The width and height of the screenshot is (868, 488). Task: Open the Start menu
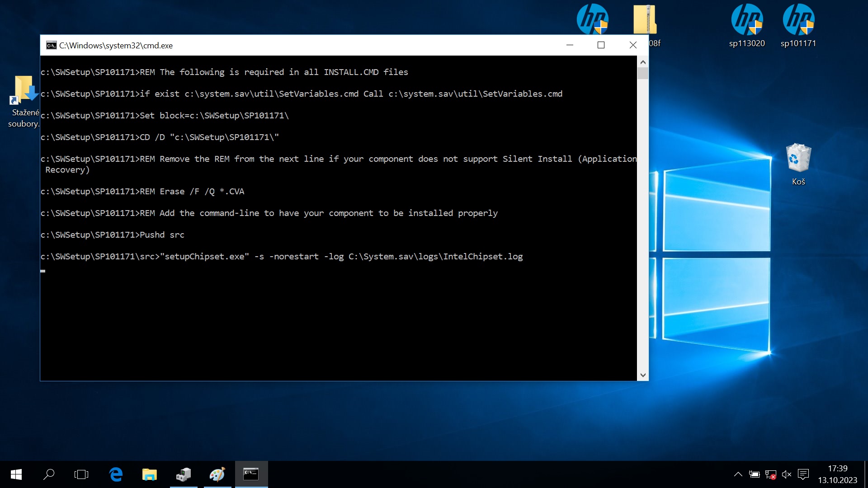coord(16,474)
